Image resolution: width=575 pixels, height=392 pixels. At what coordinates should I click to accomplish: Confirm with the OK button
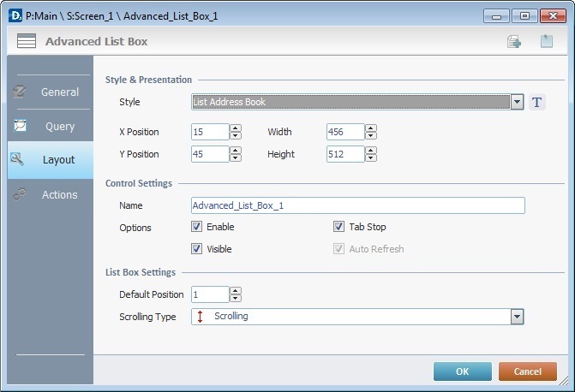tap(463, 371)
